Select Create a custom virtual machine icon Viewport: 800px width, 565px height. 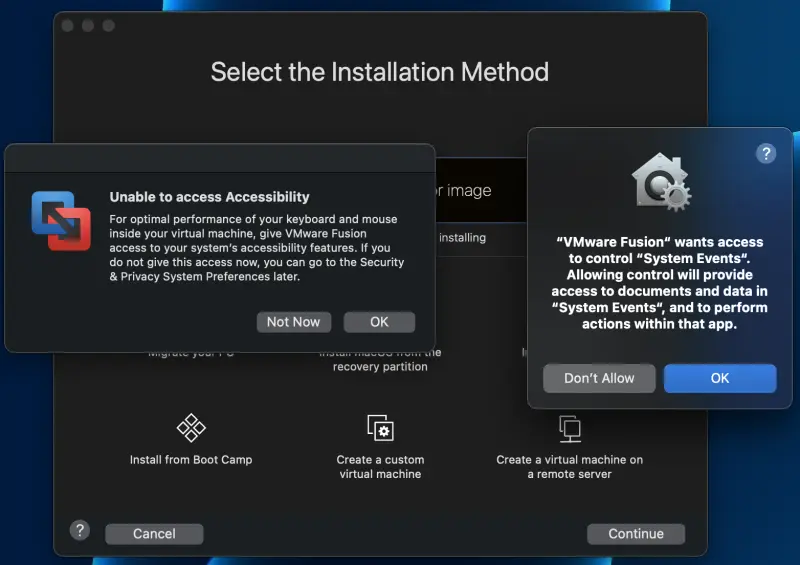(381, 428)
